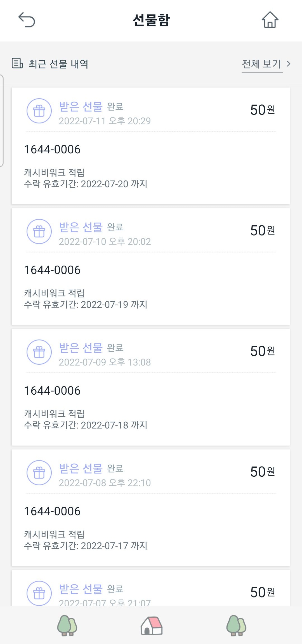Viewport: 302px width, 644px height.
Task: Select the red-roof house in bottom bar
Action: [151, 626]
